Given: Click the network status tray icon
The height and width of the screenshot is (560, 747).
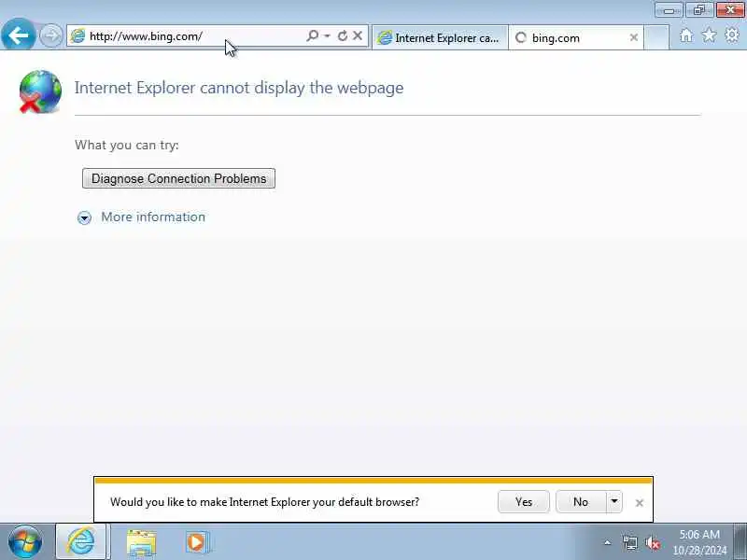Looking at the screenshot, I should click(x=629, y=542).
